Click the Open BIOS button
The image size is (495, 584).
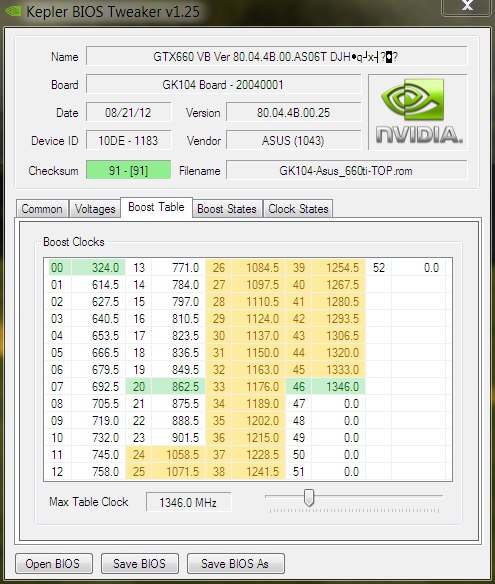(54, 564)
